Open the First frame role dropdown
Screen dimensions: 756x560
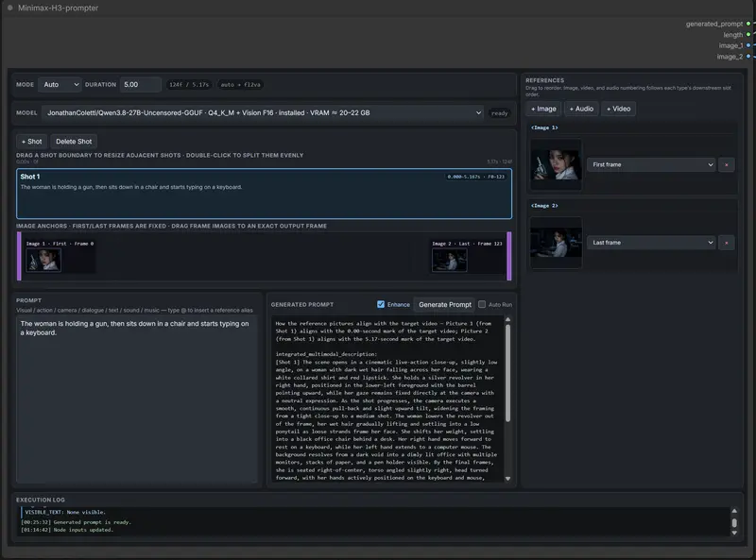click(651, 165)
